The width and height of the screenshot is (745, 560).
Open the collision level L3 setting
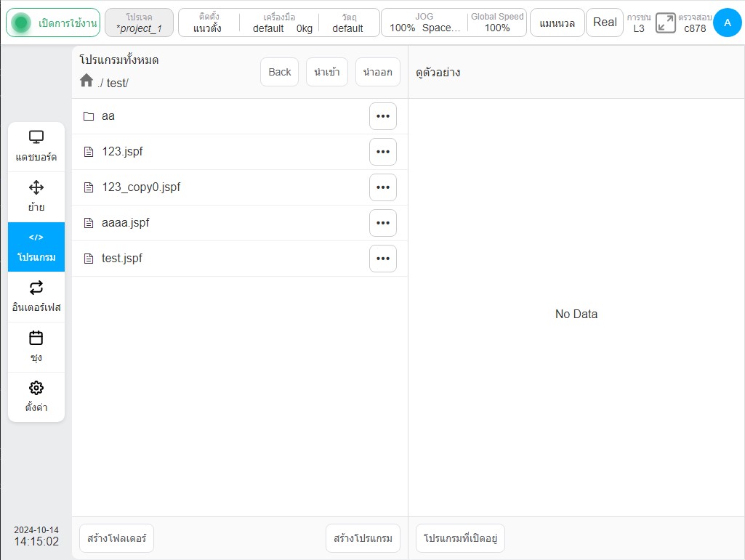[x=639, y=23]
